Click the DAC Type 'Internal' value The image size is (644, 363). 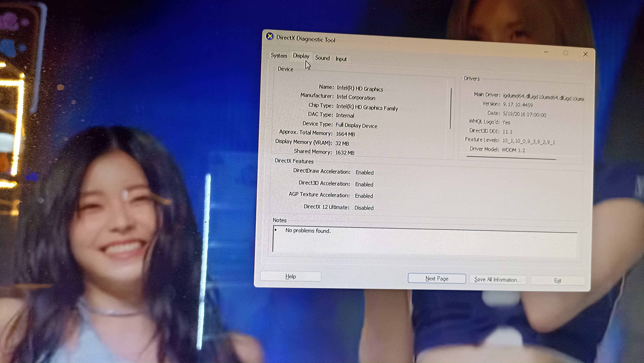pyautogui.click(x=345, y=115)
